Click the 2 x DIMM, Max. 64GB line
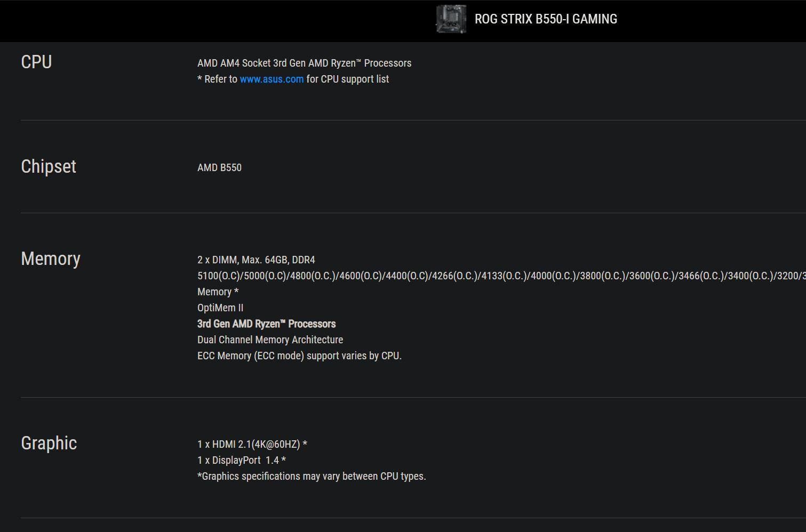This screenshot has width=806, height=532. coord(256,260)
